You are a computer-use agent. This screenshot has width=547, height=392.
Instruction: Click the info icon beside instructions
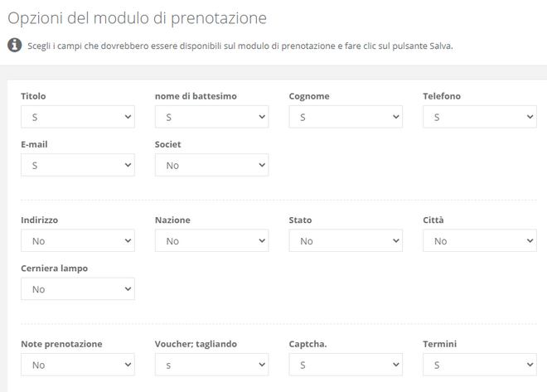(14, 45)
